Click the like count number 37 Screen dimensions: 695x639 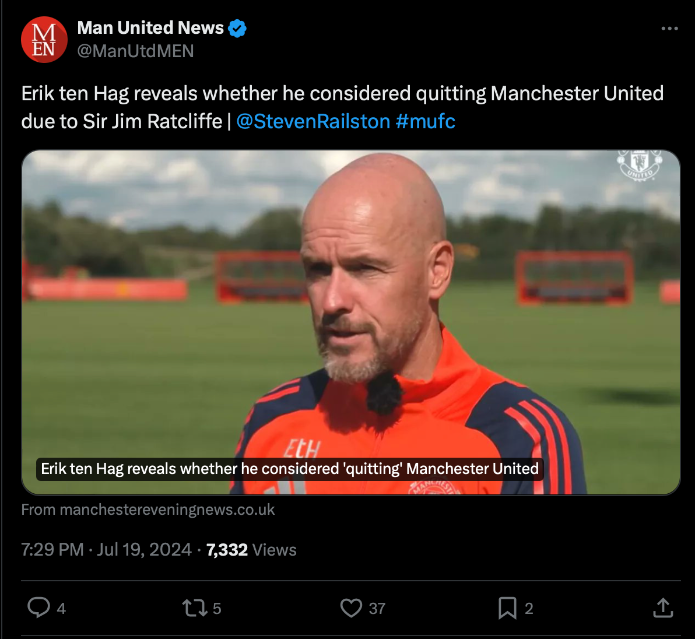coord(377,608)
